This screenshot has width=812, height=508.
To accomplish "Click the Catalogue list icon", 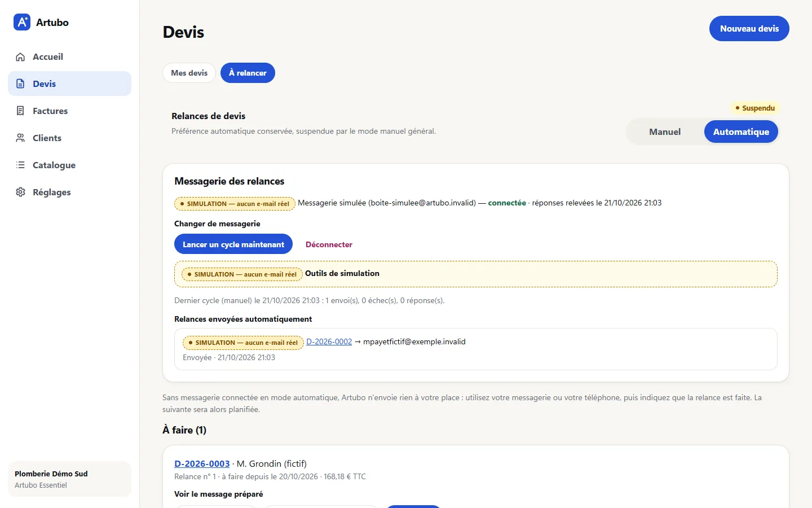I will tap(20, 165).
